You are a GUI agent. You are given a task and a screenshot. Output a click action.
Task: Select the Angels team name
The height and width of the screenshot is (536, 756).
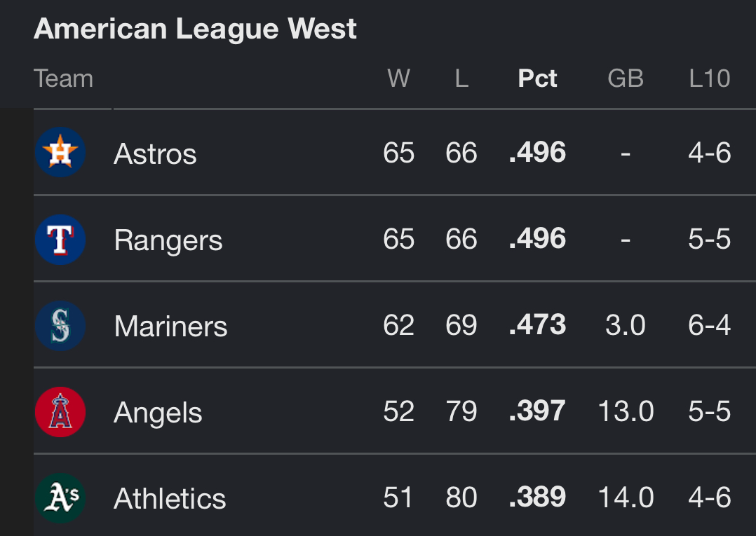(x=158, y=413)
